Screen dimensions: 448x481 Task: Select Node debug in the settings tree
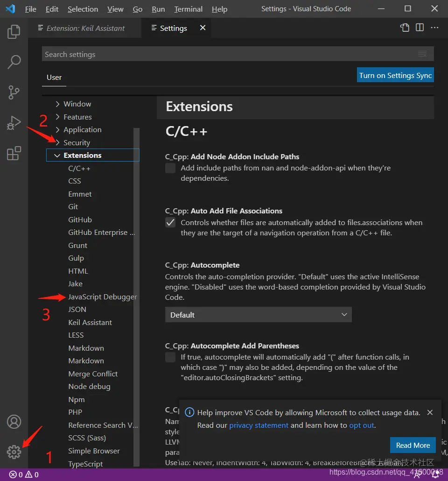tap(89, 387)
